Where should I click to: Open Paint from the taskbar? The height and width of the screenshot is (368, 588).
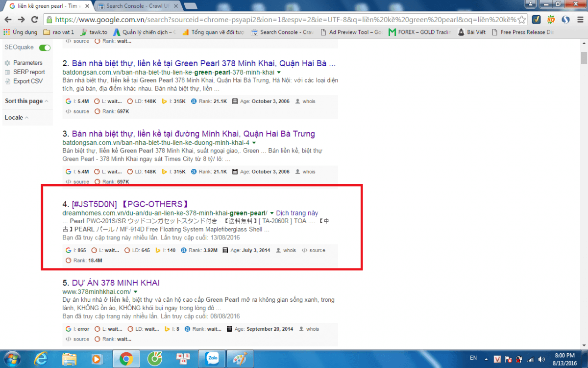(240, 359)
